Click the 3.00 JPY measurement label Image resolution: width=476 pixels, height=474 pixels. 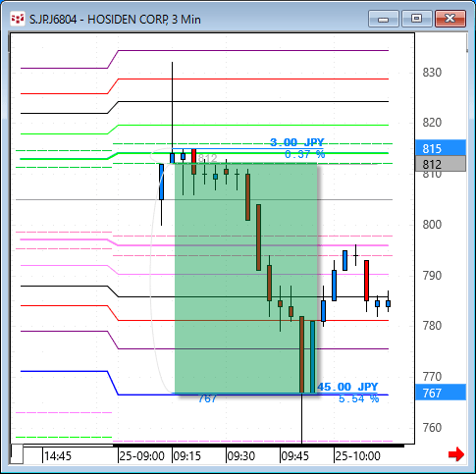coord(297,142)
